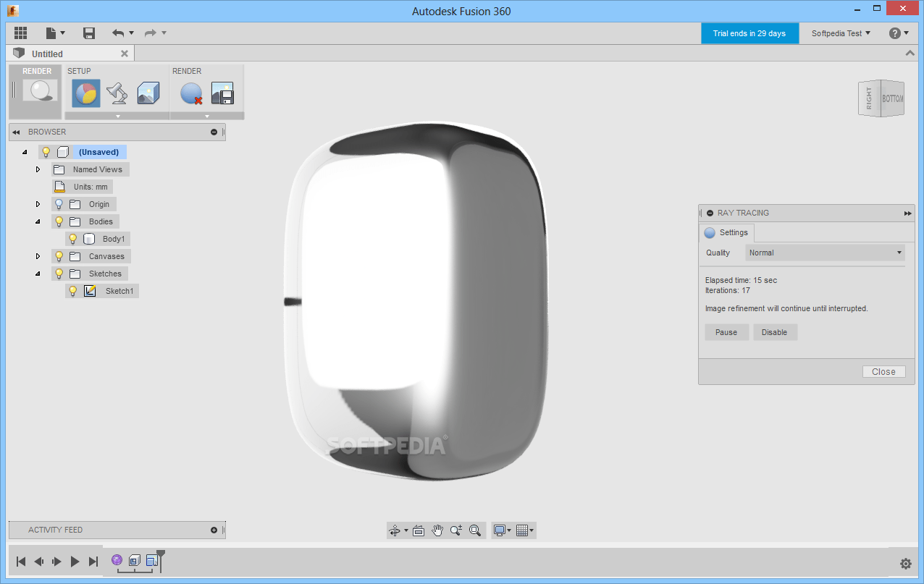Toggle Bodies folder visibility bulb
Image resolution: width=924 pixels, height=584 pixels.
59,221
